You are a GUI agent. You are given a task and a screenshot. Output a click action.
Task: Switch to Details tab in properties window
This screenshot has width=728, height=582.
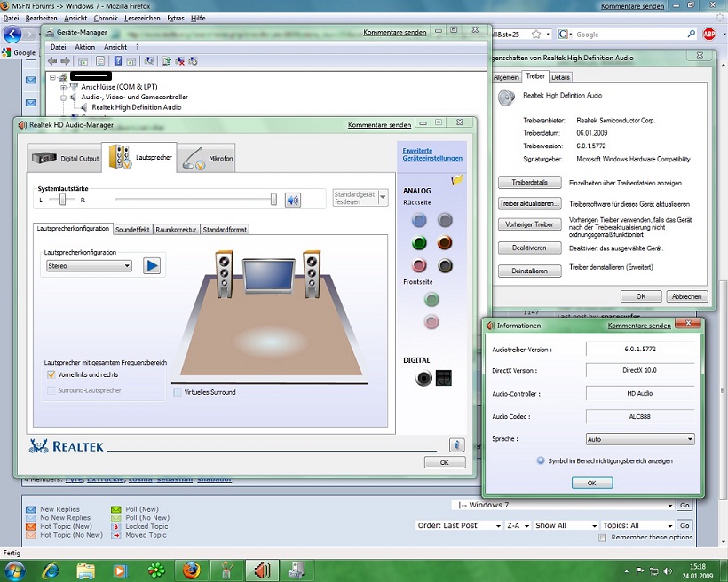560,77
